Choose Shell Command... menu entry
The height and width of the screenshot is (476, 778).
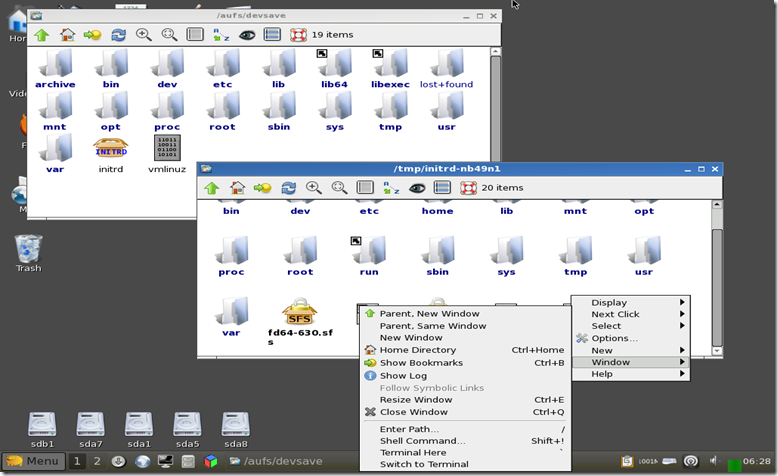pyautogui.click(x=465, y=441)
